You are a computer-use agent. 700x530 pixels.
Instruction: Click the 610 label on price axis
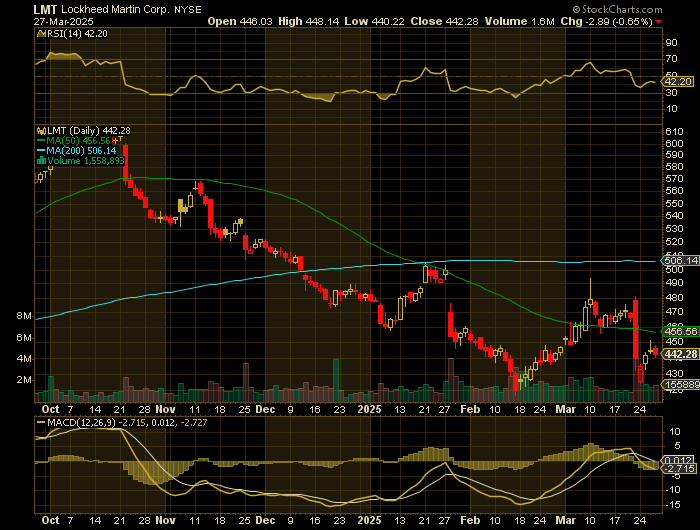click(675, 131)
